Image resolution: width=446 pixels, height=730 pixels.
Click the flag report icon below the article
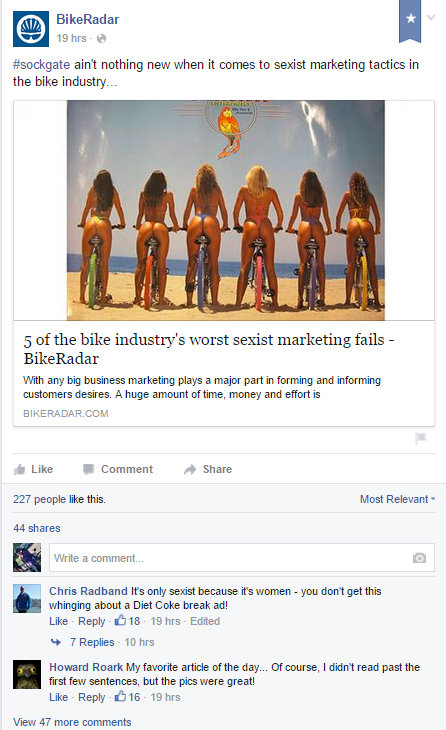[421, 439]
